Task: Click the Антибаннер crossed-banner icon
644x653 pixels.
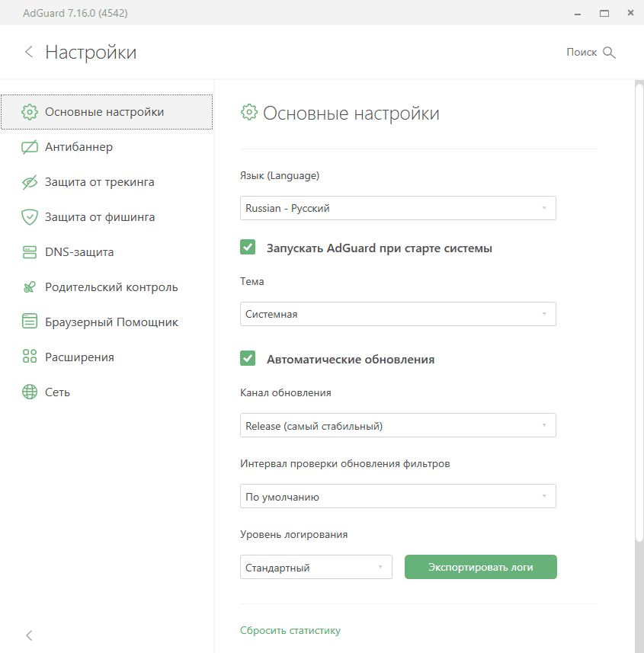Action: (x=30, y=147)
